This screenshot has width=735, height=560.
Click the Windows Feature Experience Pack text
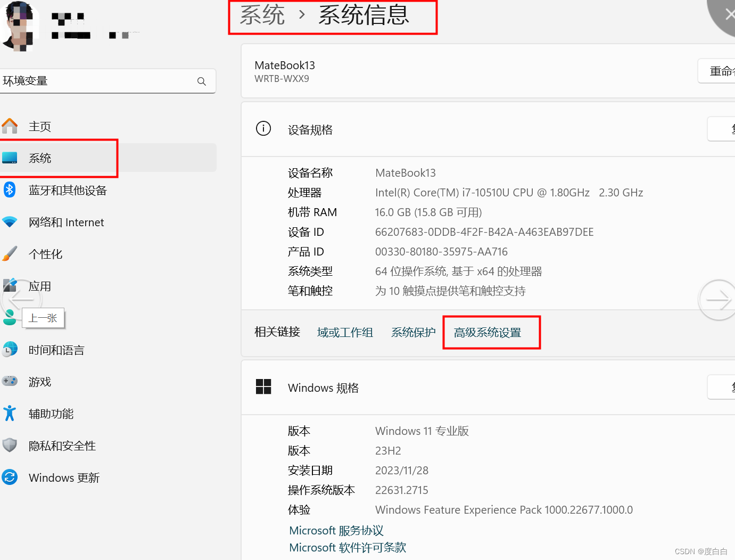point(504,510)
